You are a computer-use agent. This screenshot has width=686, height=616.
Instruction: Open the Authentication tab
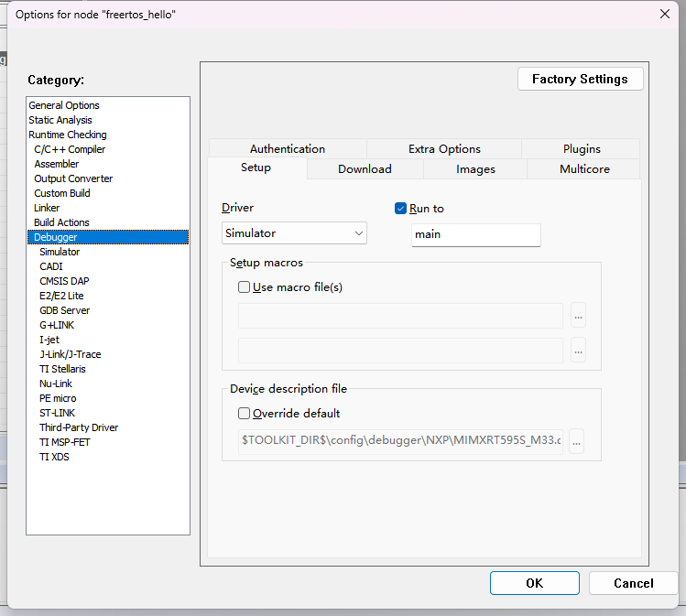coord(288,149)
